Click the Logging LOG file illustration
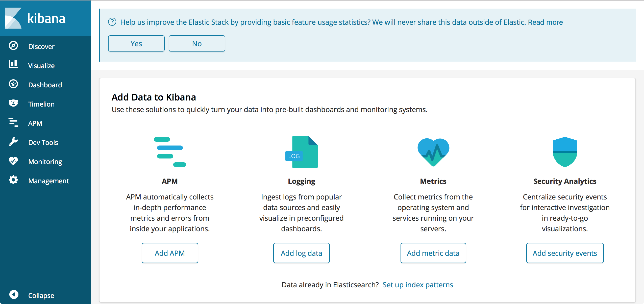Image resolution: width=644 pixels, height=304 pixels. (x=302, y=152)
